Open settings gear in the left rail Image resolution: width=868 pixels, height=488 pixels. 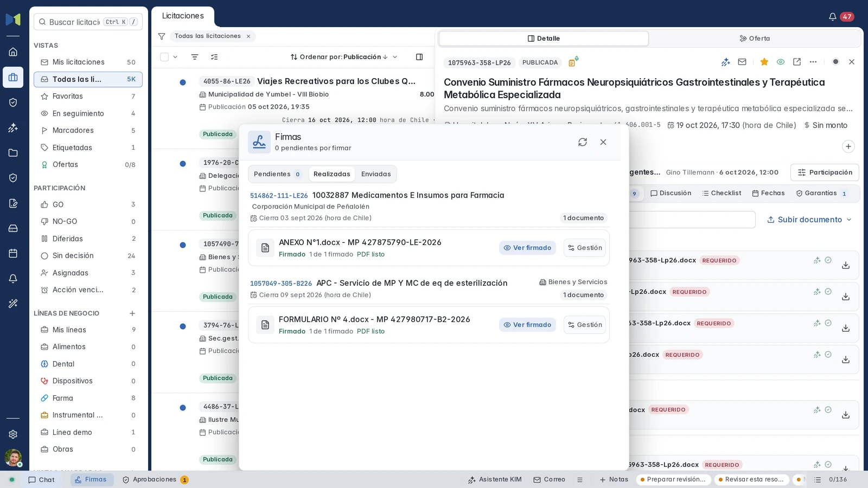[13, 434]
